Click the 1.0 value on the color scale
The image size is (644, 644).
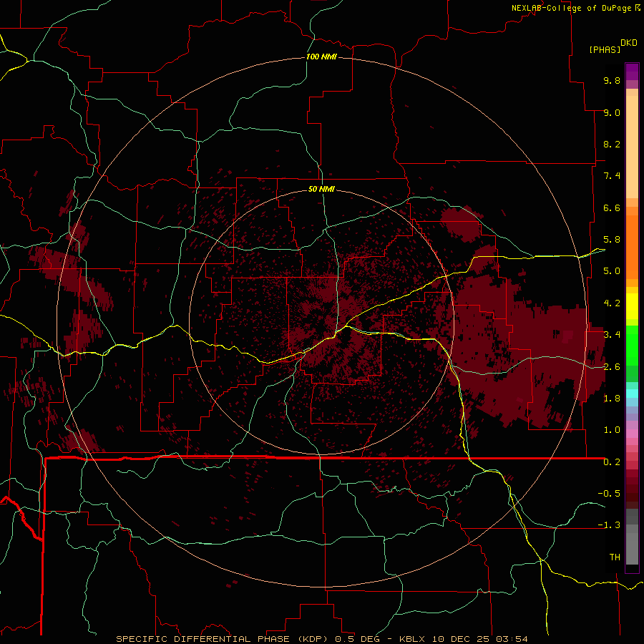[612, 430]
